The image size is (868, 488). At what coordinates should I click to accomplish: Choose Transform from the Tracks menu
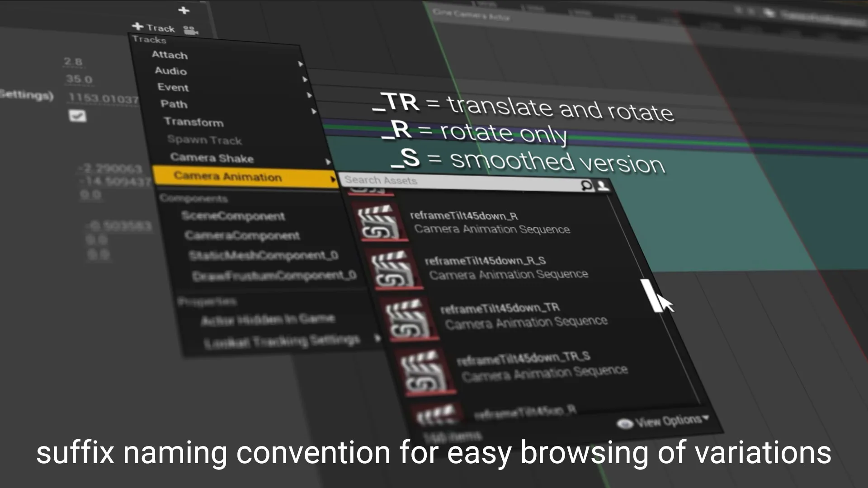click(193, 122)
